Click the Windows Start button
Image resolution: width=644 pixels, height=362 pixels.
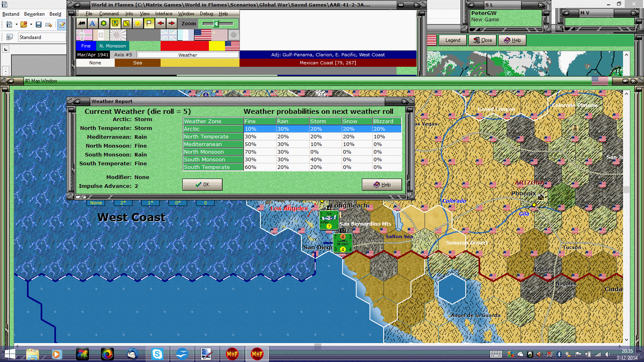tap(10, 354)
